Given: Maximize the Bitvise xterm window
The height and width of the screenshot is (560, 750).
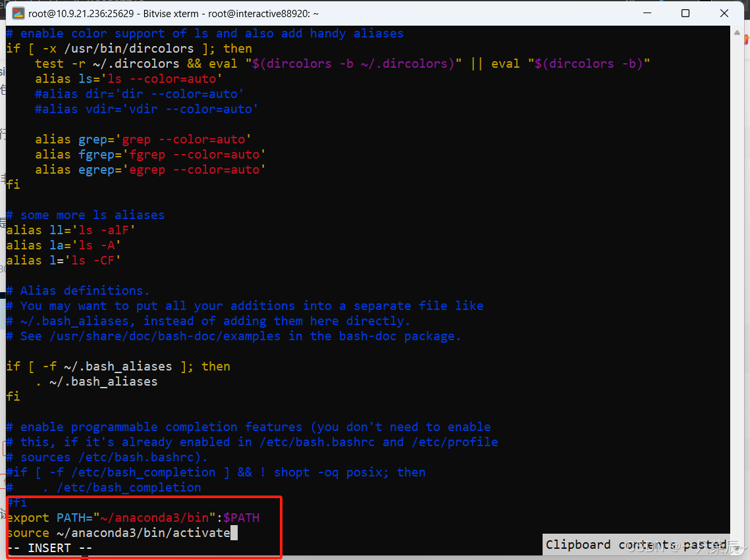Looking at the screenshot, I should click(685, 13).
